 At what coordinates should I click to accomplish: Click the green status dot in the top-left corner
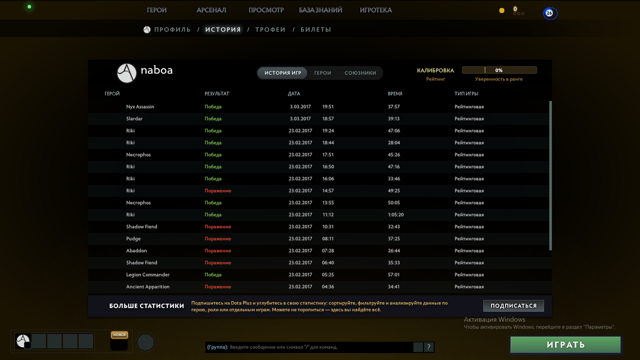coord(29,7)
